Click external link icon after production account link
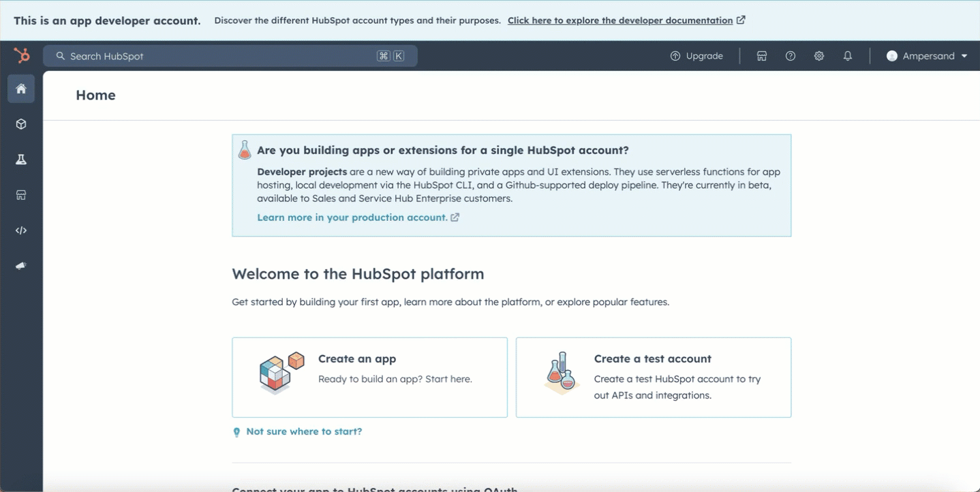Image resolution: width=980 pixels, height=492 pixels. tap(455, 217)
